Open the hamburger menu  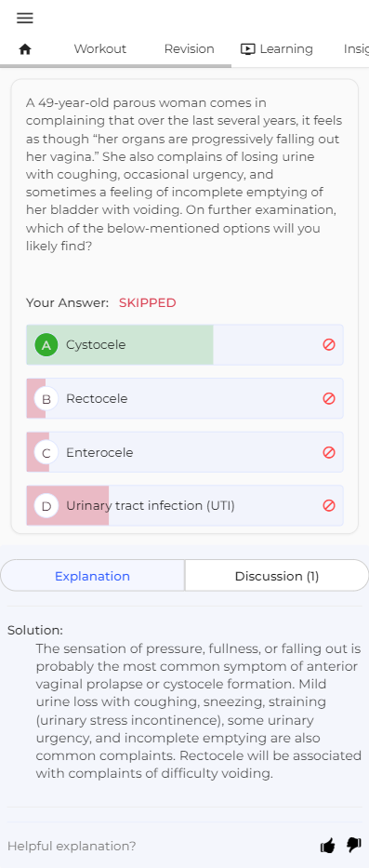pyautogui.click(x=25, y=18)
